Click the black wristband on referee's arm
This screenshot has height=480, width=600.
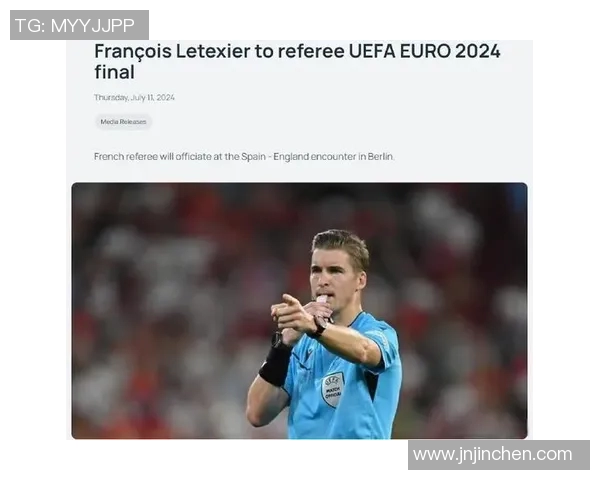275,362
